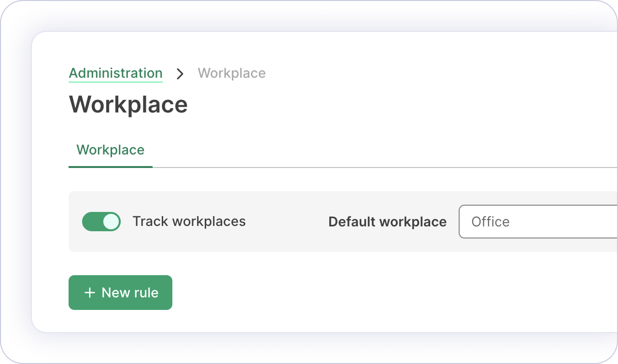Click the gray Workplace breadcrumb item
The width and height of the screenshot is (618, 364).
231,73
